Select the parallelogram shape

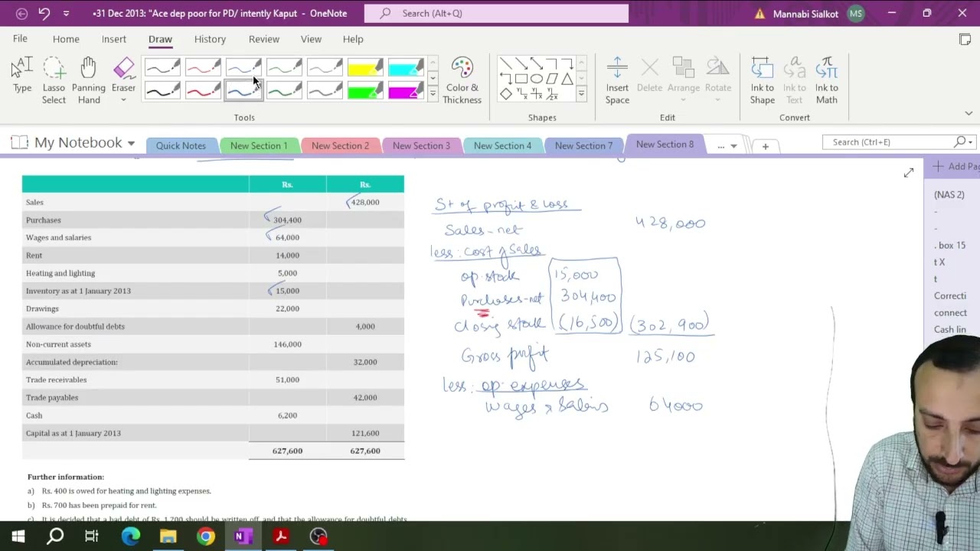point(552,78)
